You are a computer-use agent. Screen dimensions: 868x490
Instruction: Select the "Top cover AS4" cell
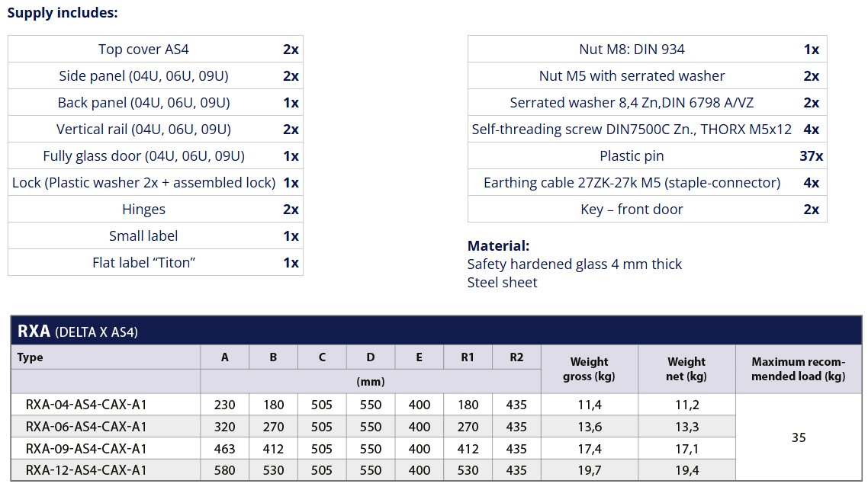pos(143,50)
